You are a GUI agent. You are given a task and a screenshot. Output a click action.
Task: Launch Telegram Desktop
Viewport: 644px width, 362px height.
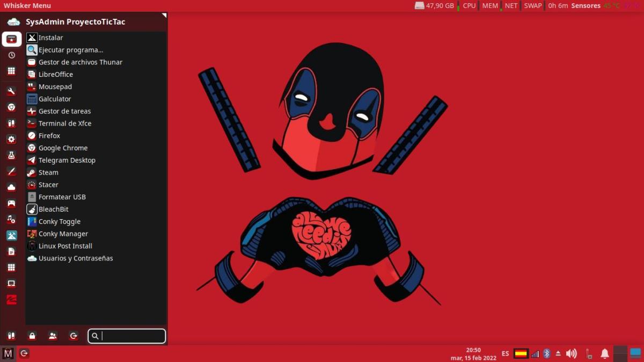click(67, 160)
